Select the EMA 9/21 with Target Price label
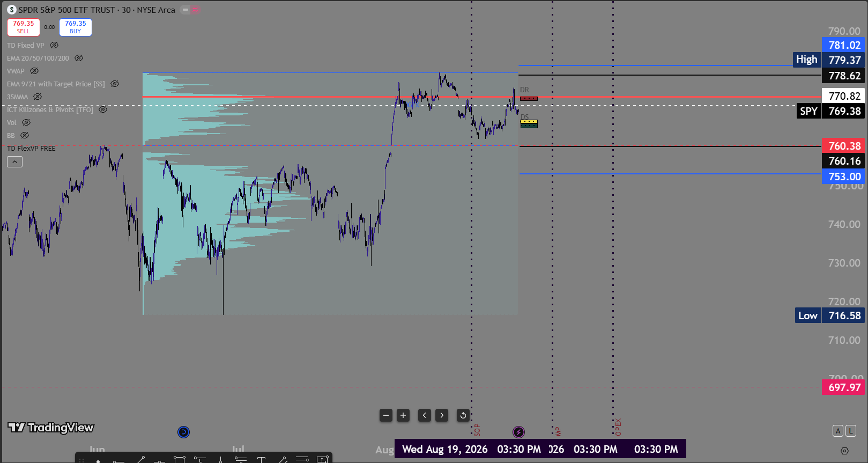The width and height of the screenshot is (868, 463). tap(56, 84)
